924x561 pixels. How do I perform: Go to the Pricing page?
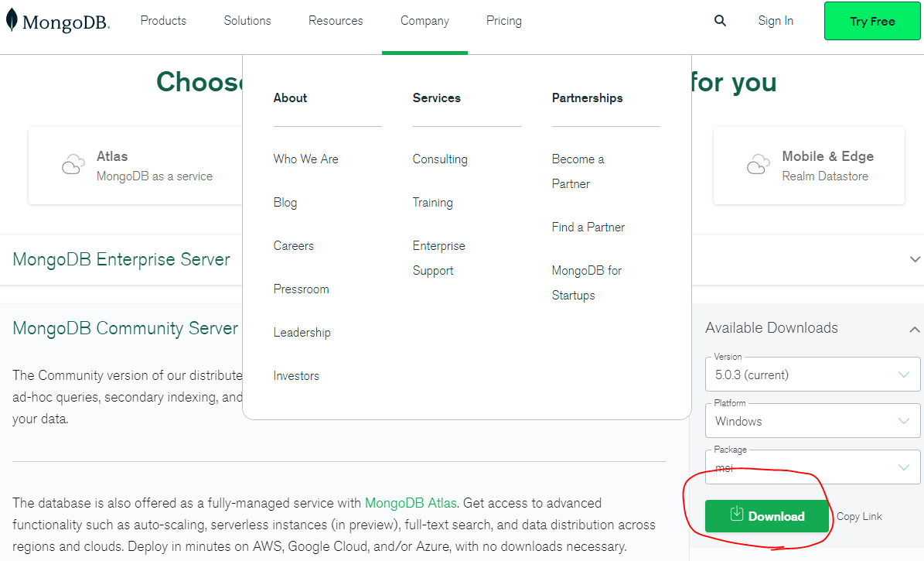pos(504,21)
